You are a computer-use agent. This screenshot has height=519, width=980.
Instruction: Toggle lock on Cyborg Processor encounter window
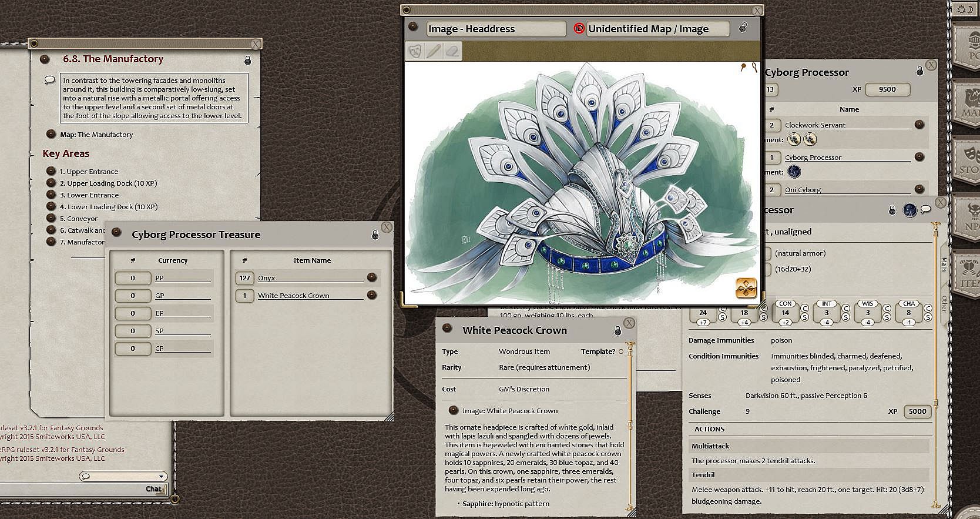(x=919, y=71)
